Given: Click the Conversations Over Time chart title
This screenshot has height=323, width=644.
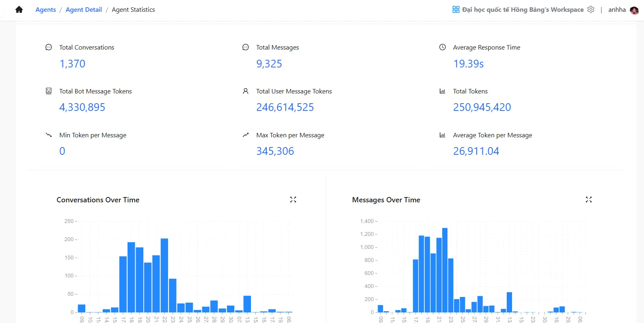Looking at the screenshot, I should coord(98,200).
